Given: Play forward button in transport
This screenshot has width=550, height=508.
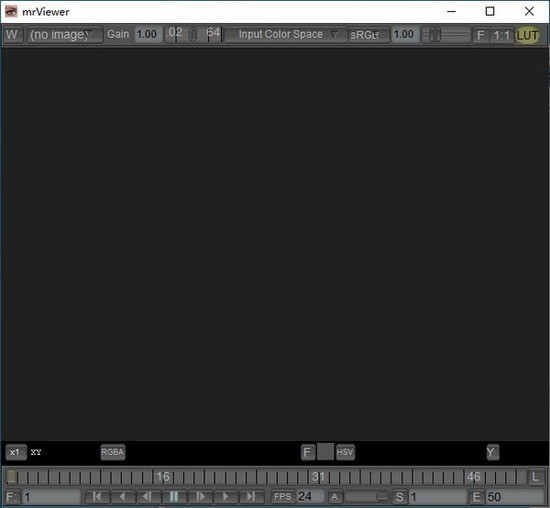Looking at the screenshot, I should click(x=226, y=496).
